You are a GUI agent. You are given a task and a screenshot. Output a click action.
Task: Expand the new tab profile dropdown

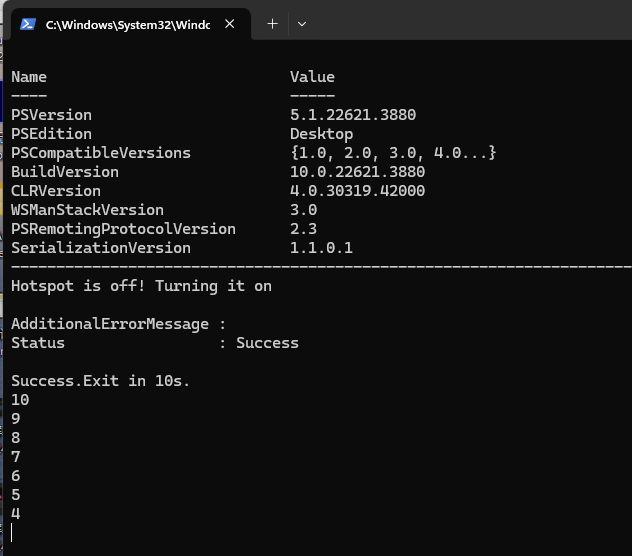302,24
